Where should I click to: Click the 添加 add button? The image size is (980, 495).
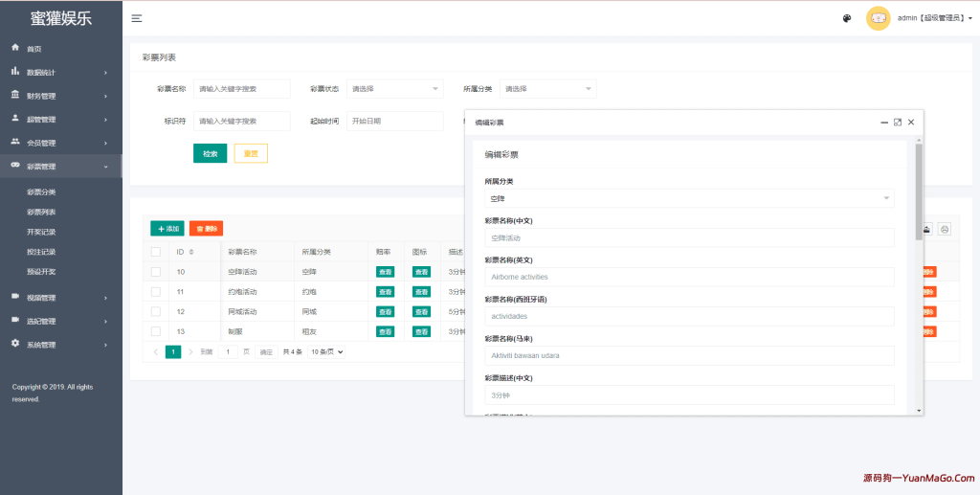pos(167,229)
